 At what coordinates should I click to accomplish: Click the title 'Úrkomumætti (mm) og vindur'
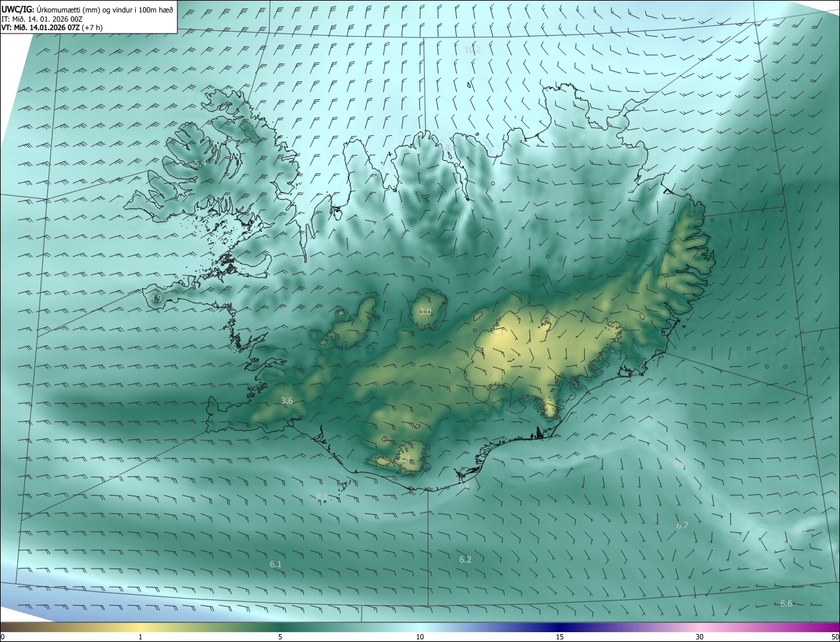tap(84, 9)
